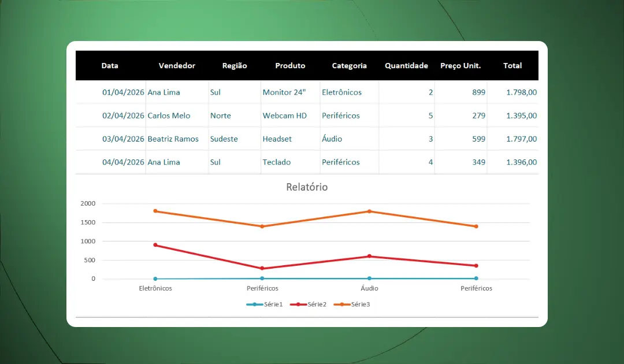
Task: Click the Eletrônicos category cell in the table
Action: (342, 92)
